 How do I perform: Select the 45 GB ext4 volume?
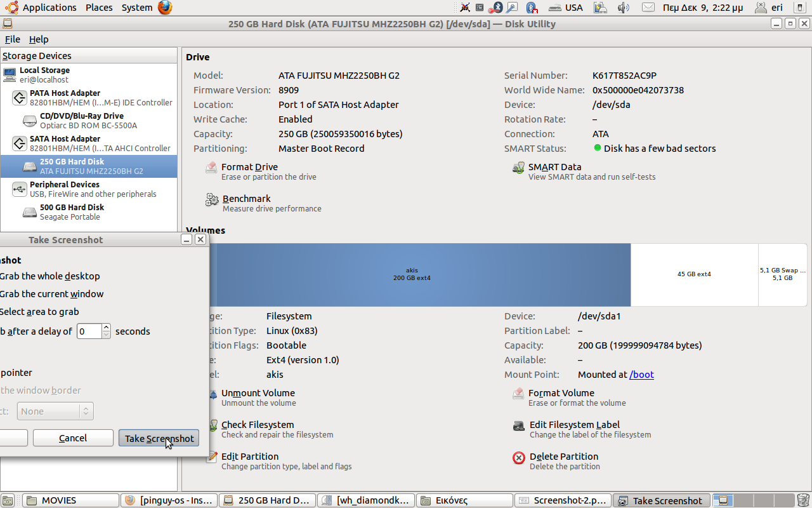tap(695, 274)
